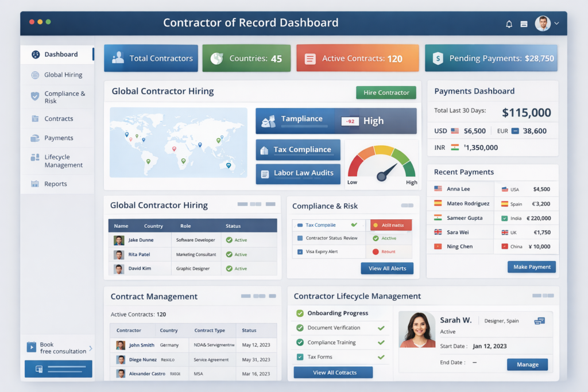The height and width of the screenshot is (392, 588).
Task: Open the card icon beside the bell
Action: tap(524, 24)
